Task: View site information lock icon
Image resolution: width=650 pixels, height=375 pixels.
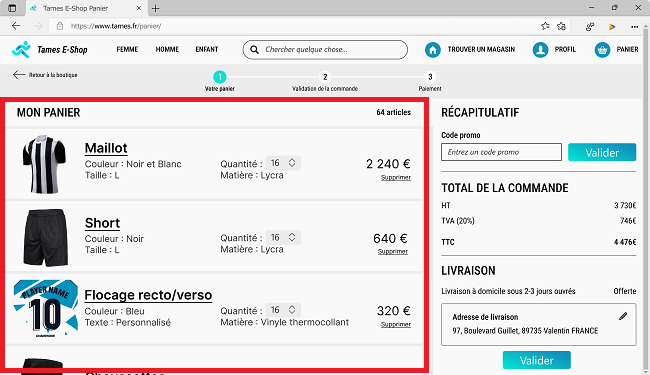Action: tap(60, 26)
